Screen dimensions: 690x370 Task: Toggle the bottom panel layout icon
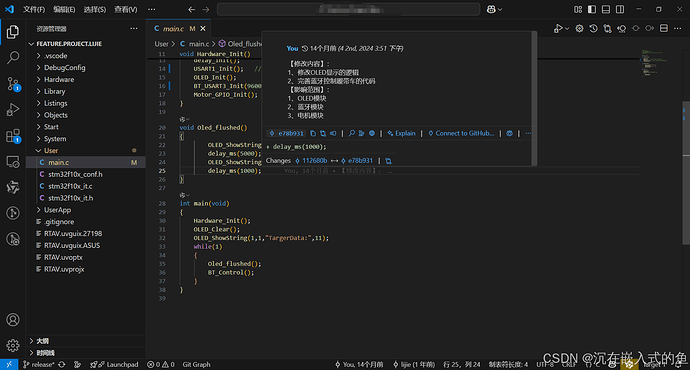[x=606, y=9]
